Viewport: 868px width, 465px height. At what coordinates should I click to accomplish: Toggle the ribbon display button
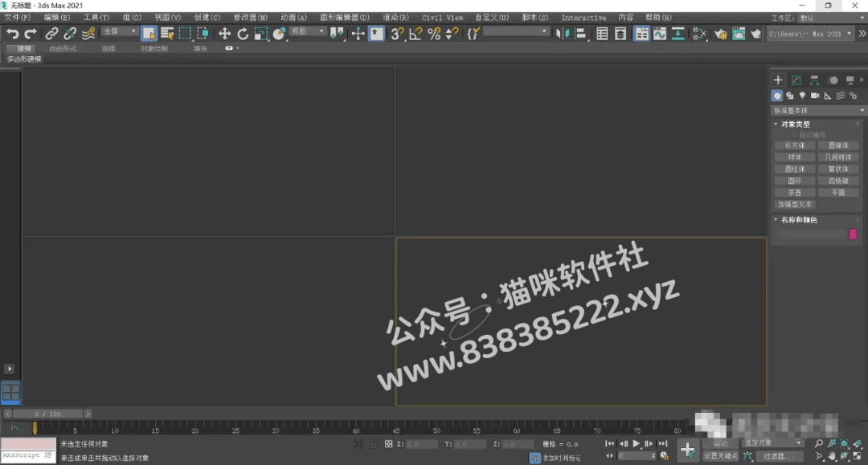pyautogui.click(x=641, y=34)
